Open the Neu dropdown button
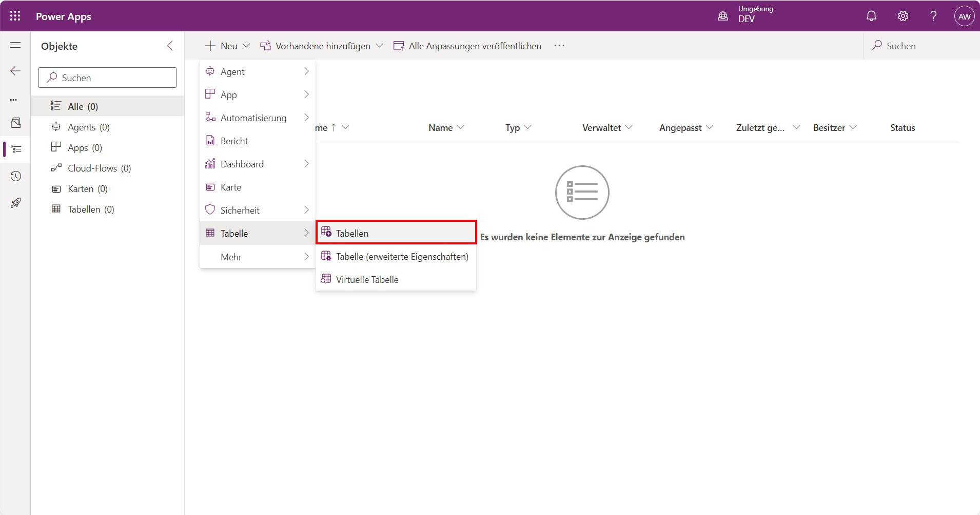The height and width of the screenshot is (515, 980). [x=227, y=46]
